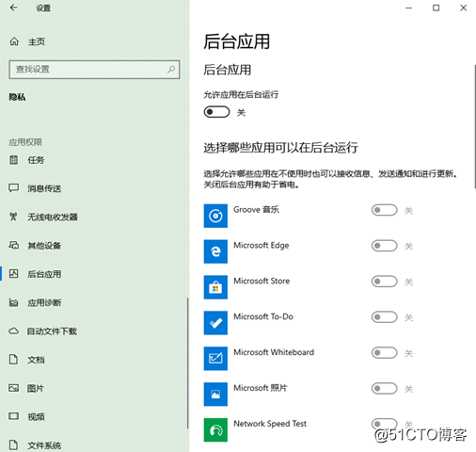Click the main panel vertical scrollbar
The height and width of the screenshot is (452, 476).
point(475,126)
